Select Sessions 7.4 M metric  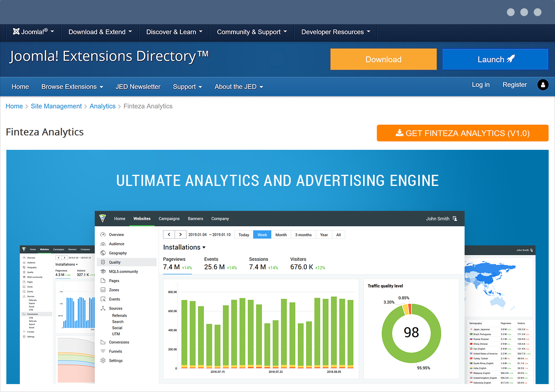click(264, 264)
